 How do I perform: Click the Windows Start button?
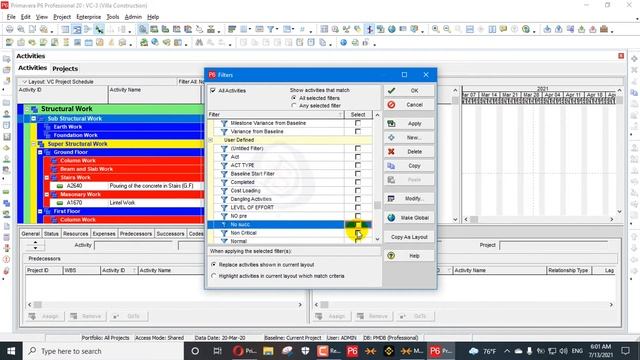click(x=11, y=351)
